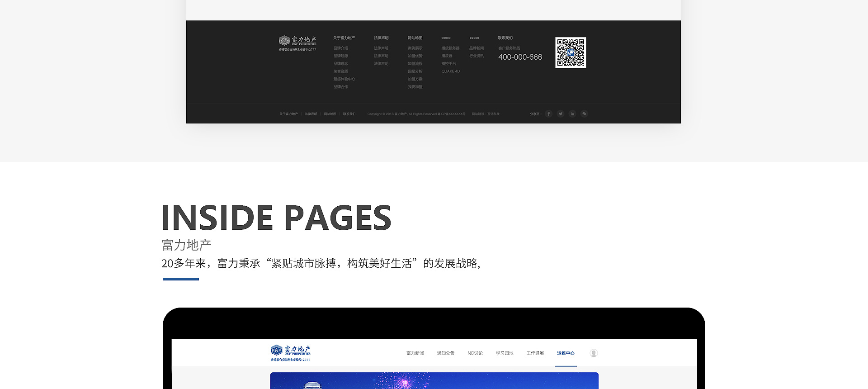Click the QUAKE 4D footer link
868x389 pixels.
pos(450,71)
